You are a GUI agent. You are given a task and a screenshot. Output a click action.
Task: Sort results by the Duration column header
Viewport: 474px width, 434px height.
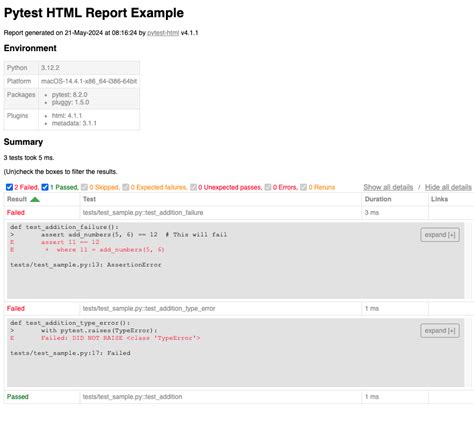395,199
